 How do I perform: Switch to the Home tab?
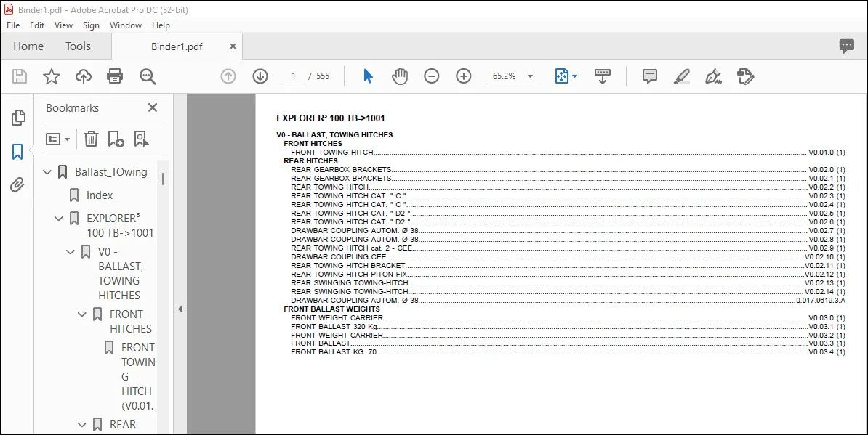pyautogui.click(x=28, y=46)
